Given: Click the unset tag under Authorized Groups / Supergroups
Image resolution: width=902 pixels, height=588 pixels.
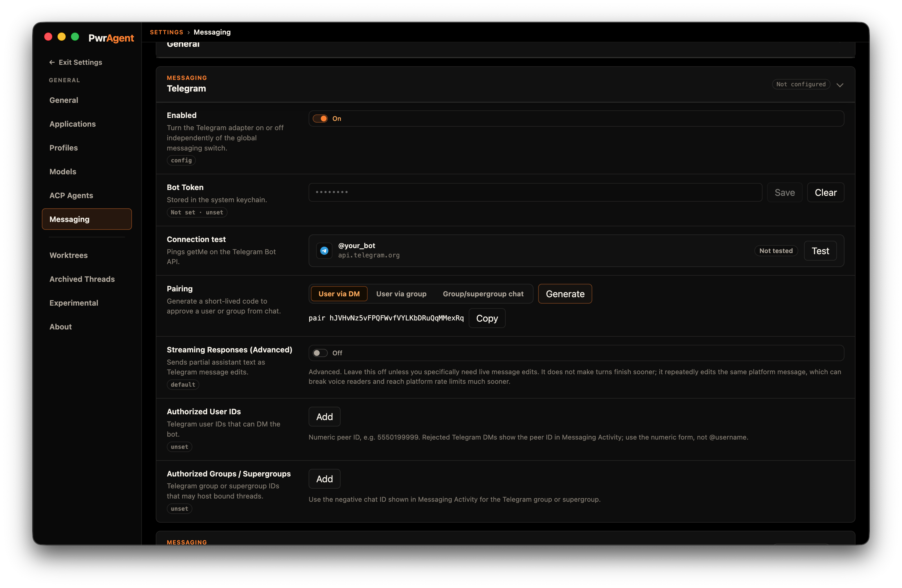Looking at the screenshot, I should (179, 509).
